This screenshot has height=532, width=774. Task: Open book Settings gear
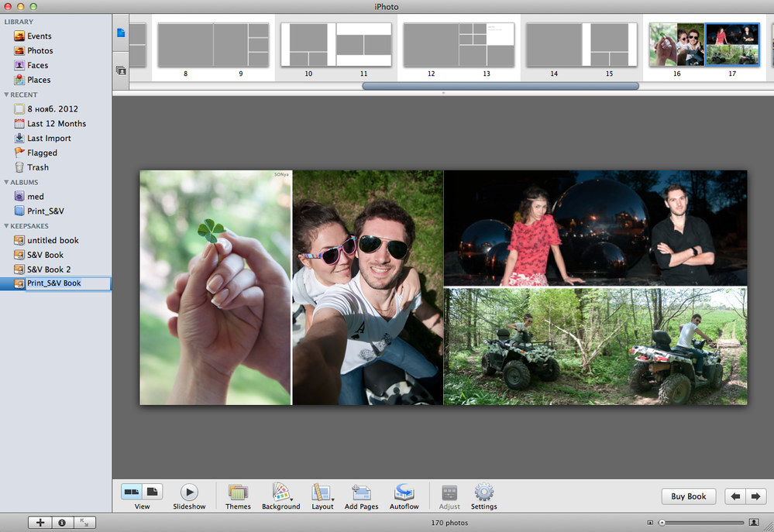coord(483,496)
